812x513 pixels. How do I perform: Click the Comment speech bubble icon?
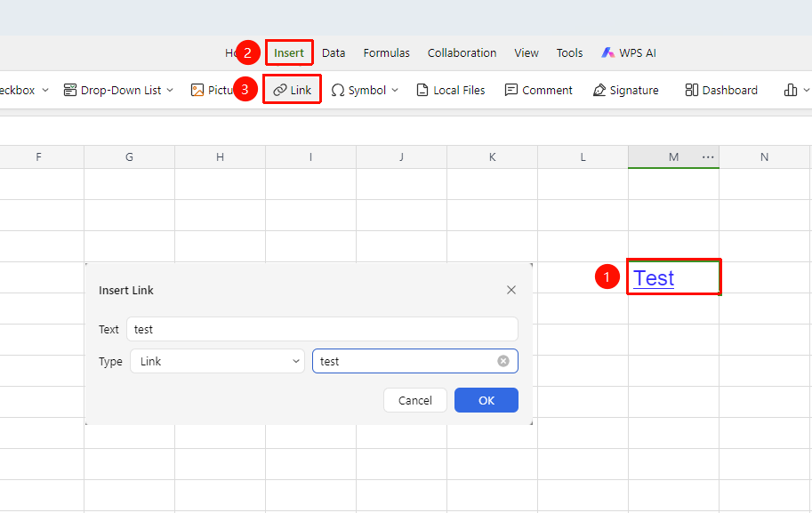coord(511,90)
